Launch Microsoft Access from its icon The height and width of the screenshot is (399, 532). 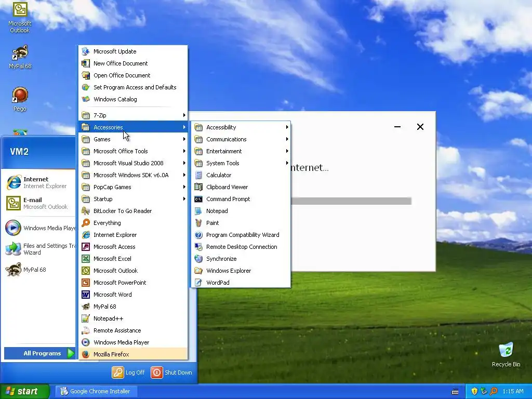click(86, 247)
